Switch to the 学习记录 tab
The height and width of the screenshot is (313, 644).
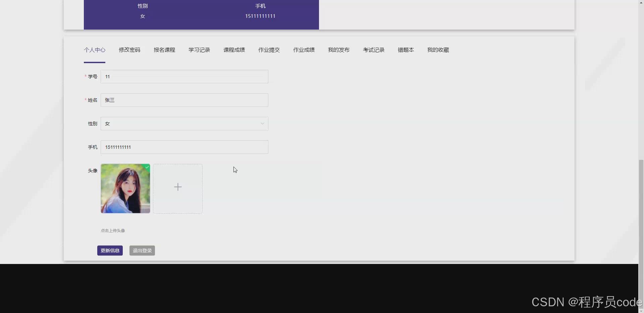coord(199,50)
